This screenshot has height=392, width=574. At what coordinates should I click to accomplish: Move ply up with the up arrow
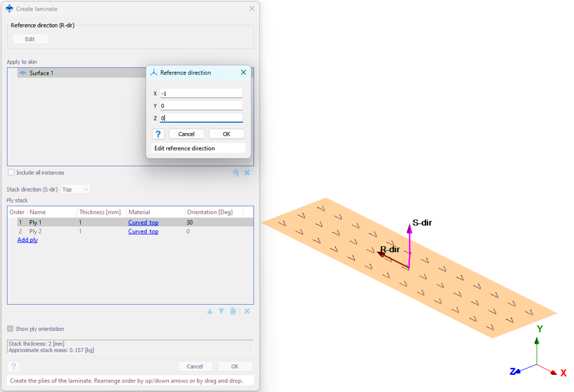click(210, 311)
